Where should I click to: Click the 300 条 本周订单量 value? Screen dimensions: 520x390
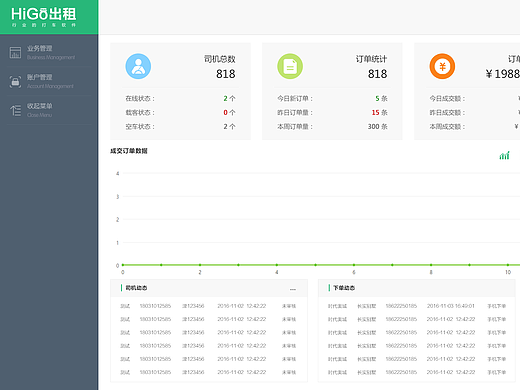tap(378, 127)
